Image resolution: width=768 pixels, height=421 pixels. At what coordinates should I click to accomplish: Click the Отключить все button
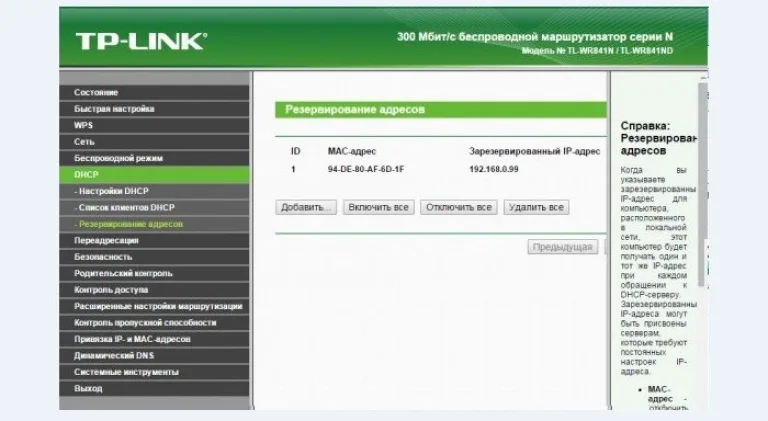pyautogui.click(x=458, y=208)
